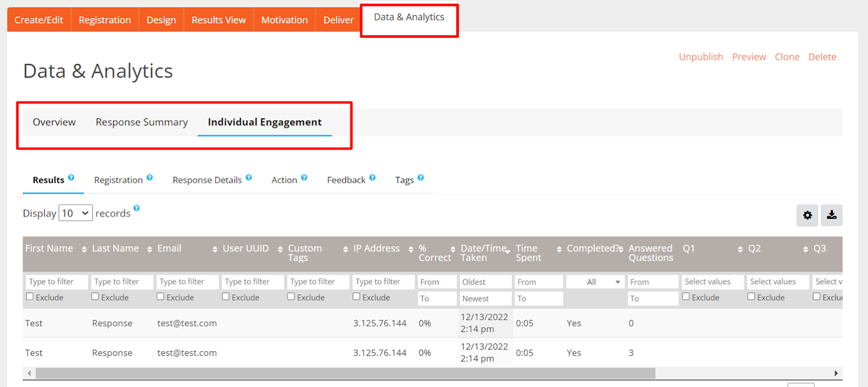
Task: Open the Completed All filter dropdown
Action: 595,282
